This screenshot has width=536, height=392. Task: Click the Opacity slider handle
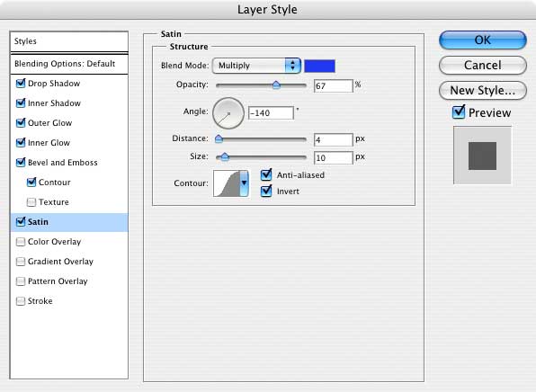point(276,85)
